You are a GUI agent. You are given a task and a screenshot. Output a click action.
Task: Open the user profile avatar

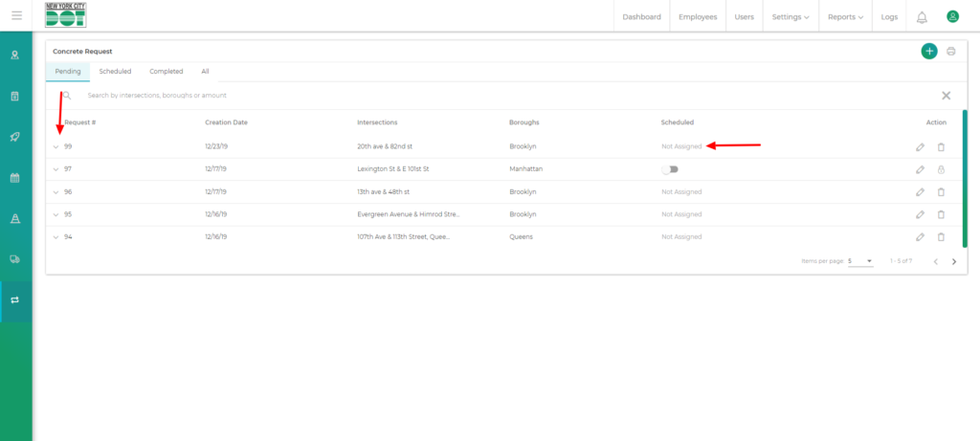[x=952, y=16]
